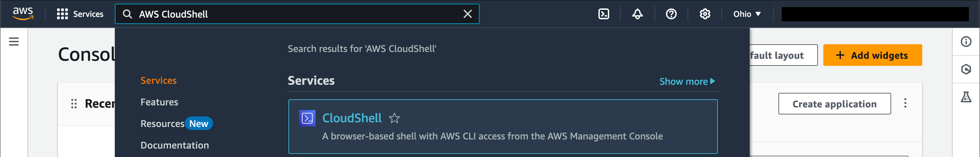
Task: Open the AWS logo home link
Action: pyautogui.click(x=23, y=14)
